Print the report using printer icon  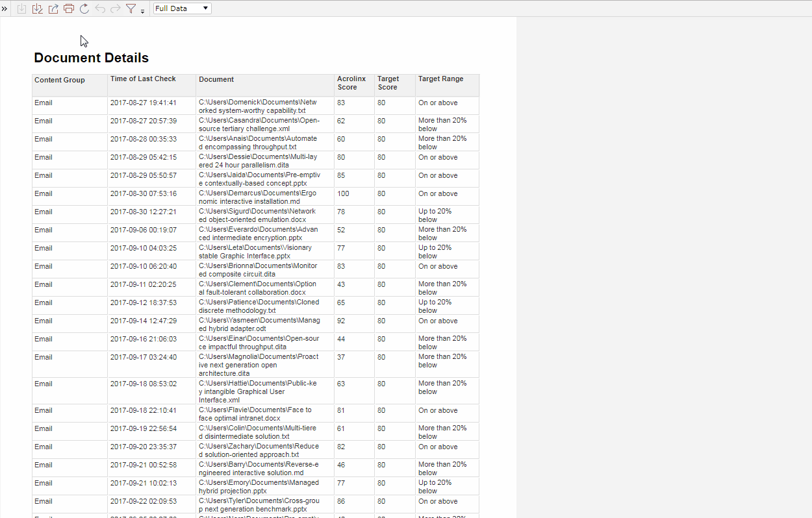pyautogui.click(x=69, y=8)
